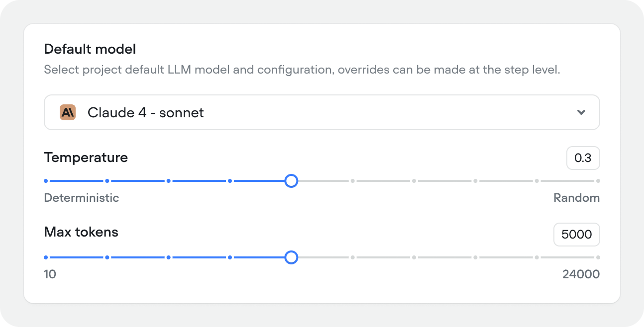The width and height of the screenshot is (644, 327).
Task: Click the "Default model" heading
Action: click(x=90, y=49)
